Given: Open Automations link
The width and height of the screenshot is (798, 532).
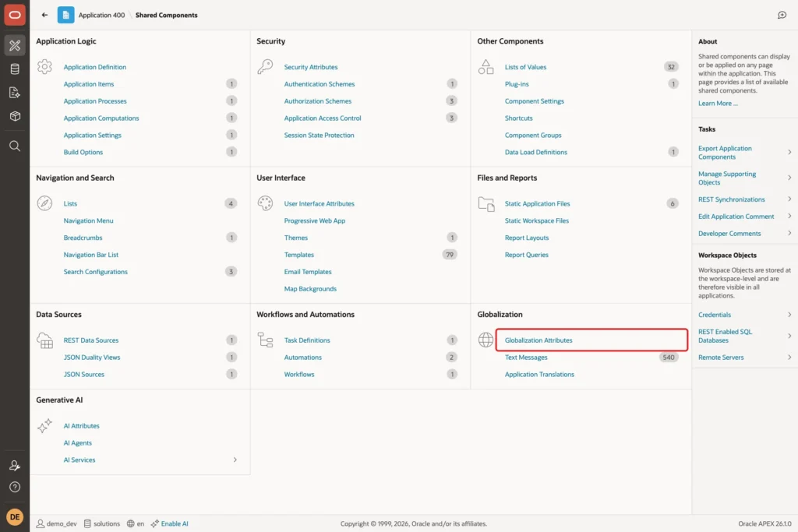Looking at the screenshot, I should [x=303, y=358].
